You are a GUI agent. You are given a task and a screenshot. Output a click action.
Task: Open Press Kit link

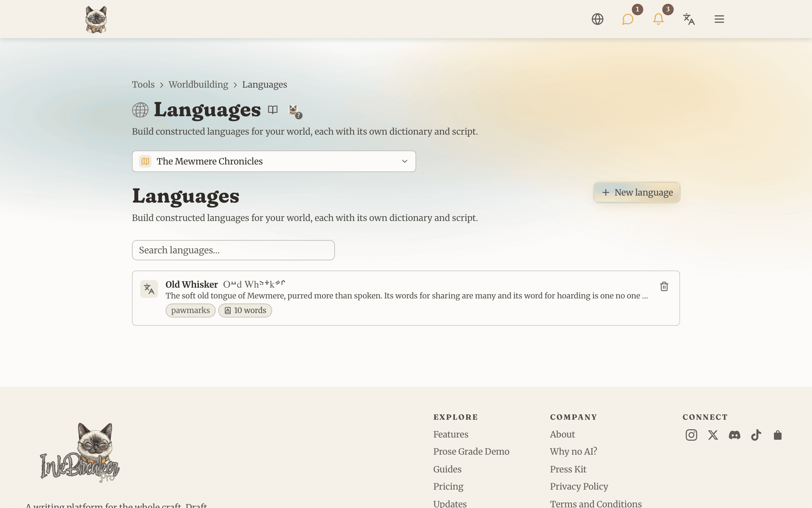[x=568, y=469]
